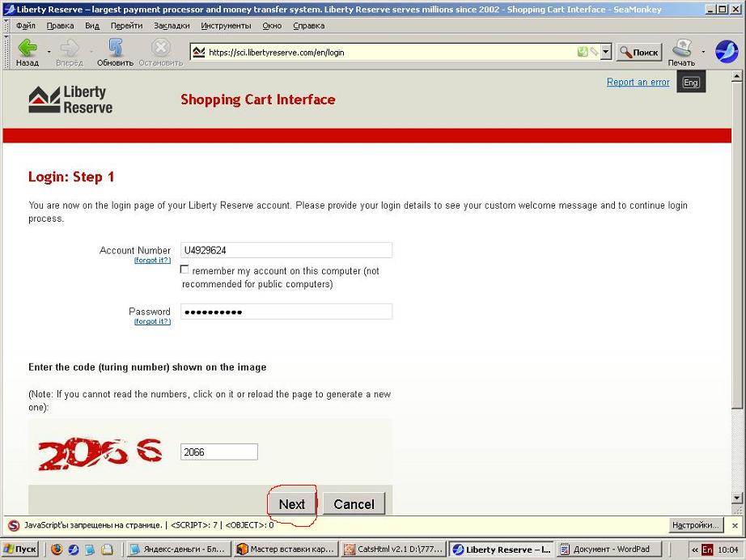Click the SeaMonkey throbber logo icon

point(727,51)
